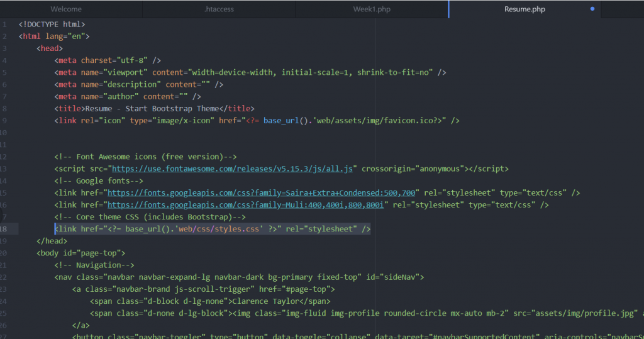Click the Clarence Taylor span line
This screenshot has width=644, height=339.
[210, 301]
